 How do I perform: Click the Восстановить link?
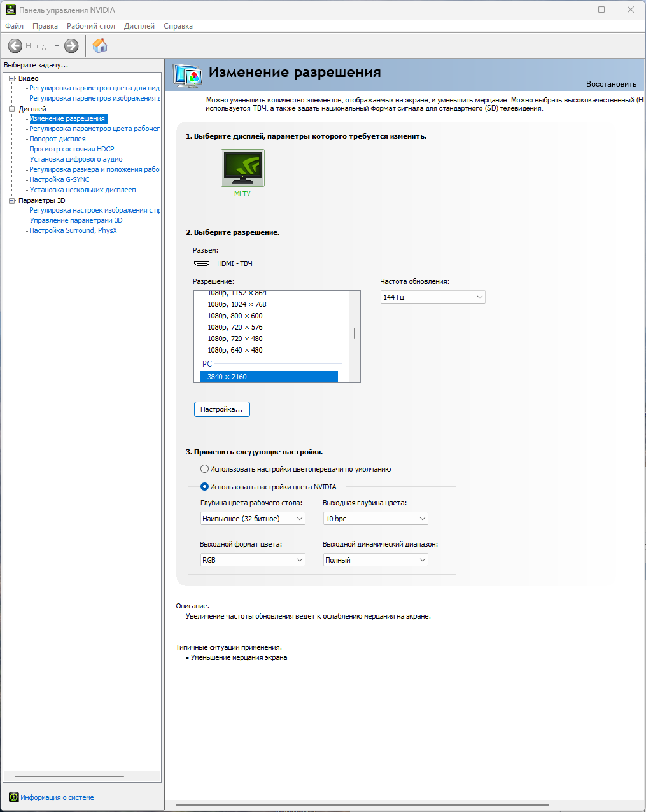(x=611, y=84)
